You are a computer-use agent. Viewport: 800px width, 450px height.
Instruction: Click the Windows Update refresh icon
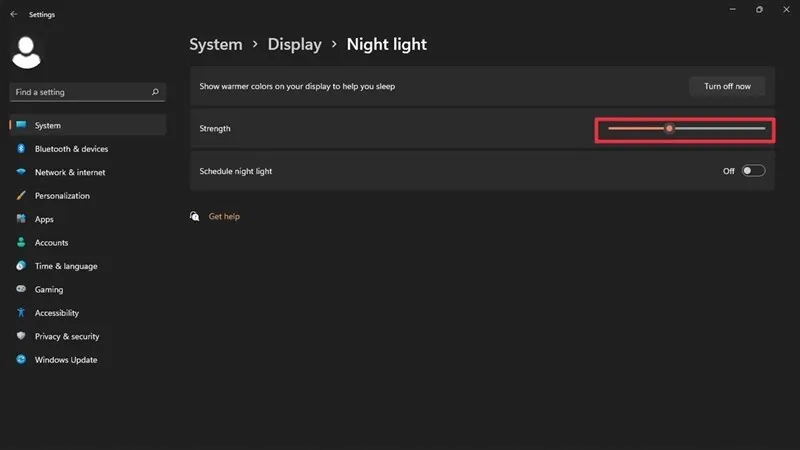point(21,359)
